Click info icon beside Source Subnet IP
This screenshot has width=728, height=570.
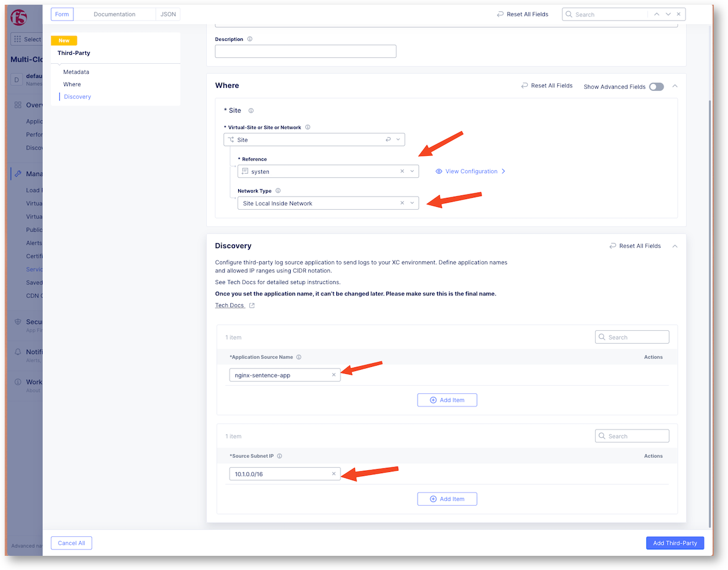[279, 456]
